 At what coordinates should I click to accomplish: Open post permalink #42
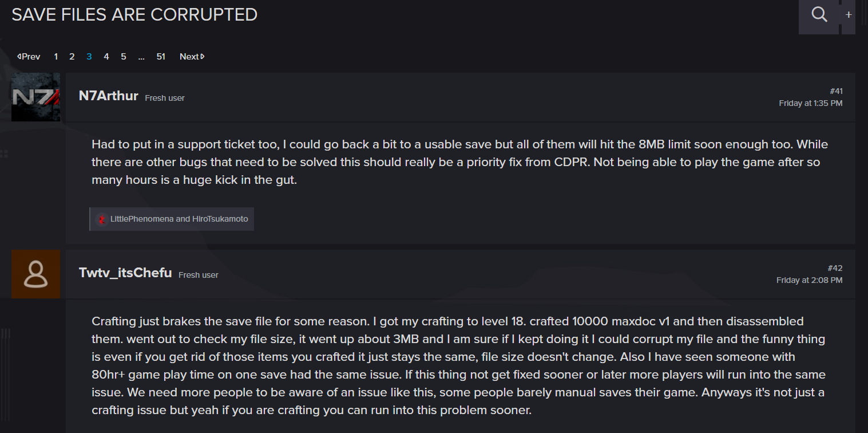click(x=835, y=268)
